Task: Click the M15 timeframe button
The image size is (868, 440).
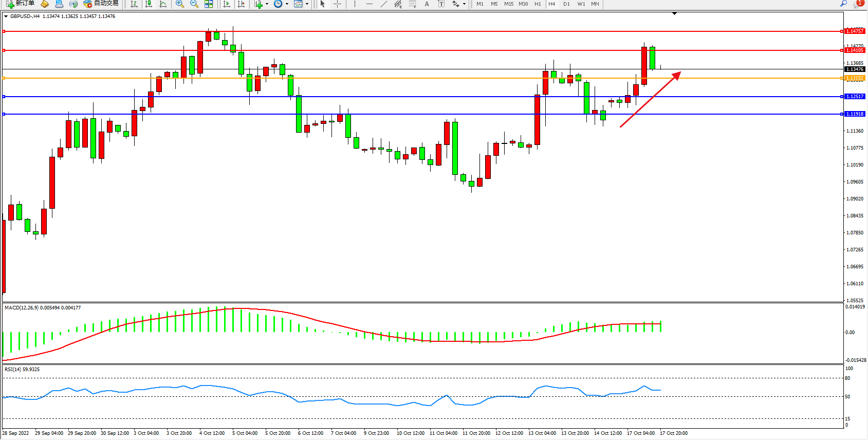Action: click(509, 4)
